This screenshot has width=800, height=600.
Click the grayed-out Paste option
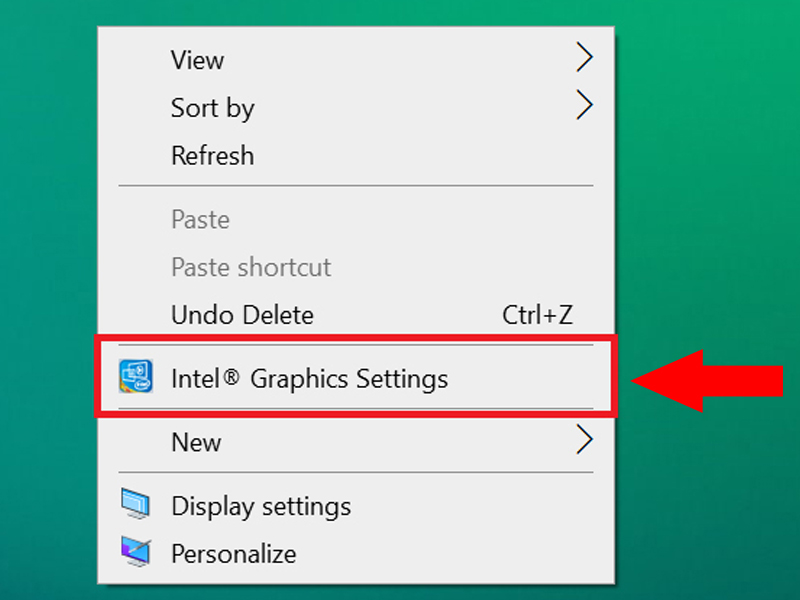pyautogui.click(x=200, y=219)
